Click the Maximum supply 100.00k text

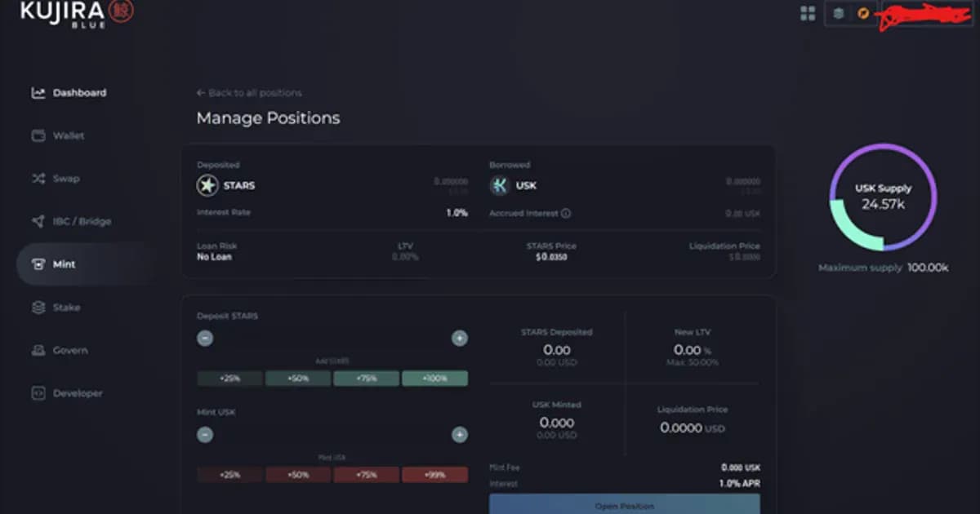click(x=883, y=268)
